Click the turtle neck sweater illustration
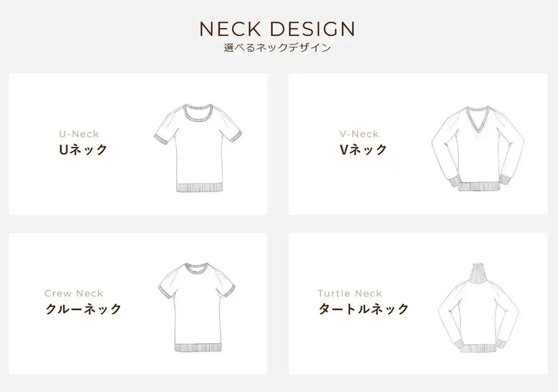Image resolution: width=558 pixels, height=392 pixels. pyautogui.click(x=478, y=308)
